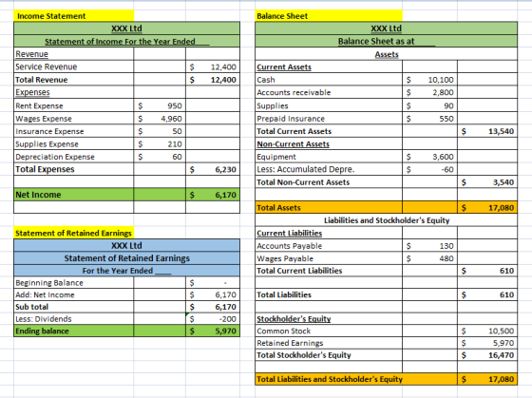The image size is (532, 398).
Task: Select the Balance Sheet heading cell
Action: [x=329, y=16]
